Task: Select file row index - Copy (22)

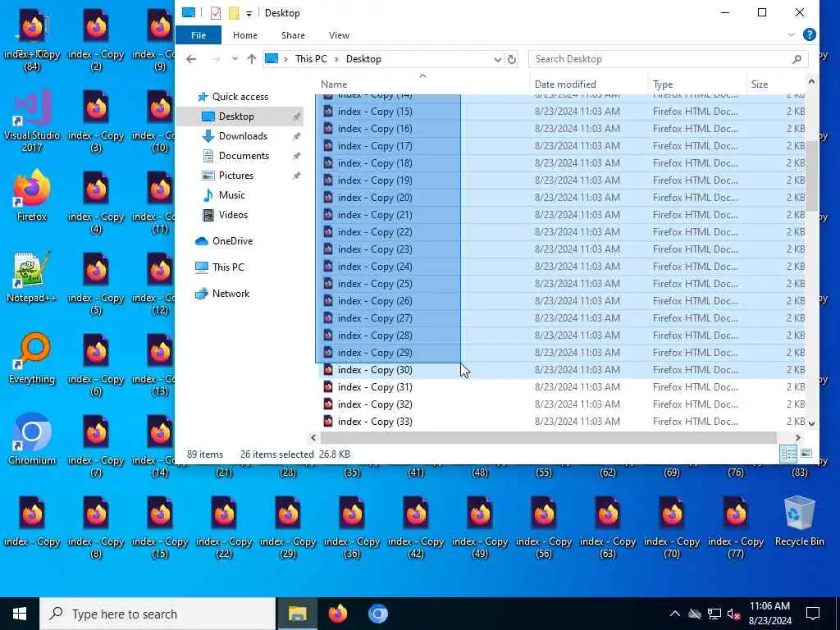Action: 563,232
